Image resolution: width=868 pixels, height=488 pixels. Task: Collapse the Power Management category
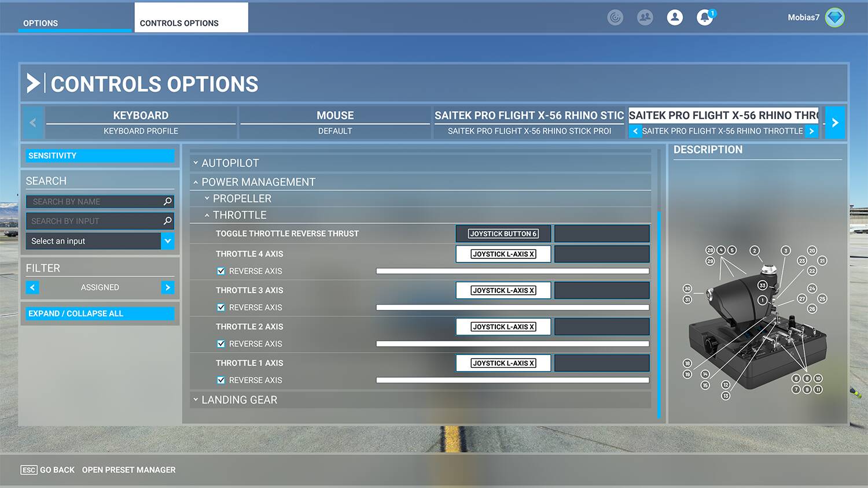[421, 182]
